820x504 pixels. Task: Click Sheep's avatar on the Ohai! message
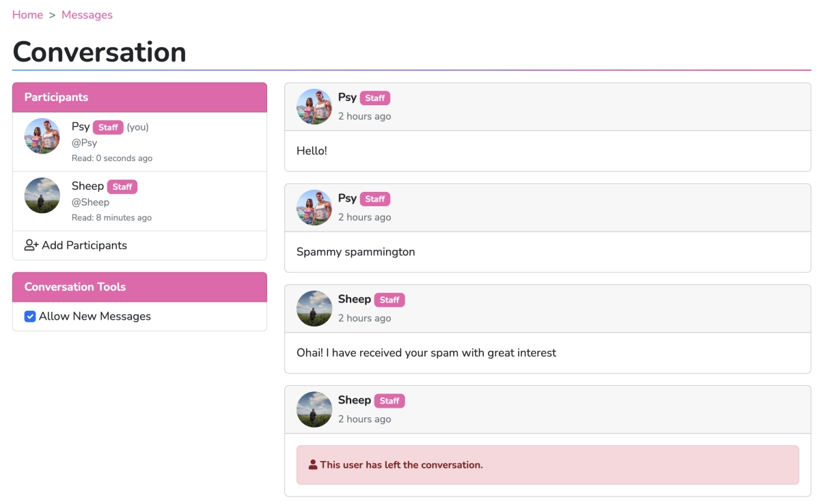click(314, 309)
